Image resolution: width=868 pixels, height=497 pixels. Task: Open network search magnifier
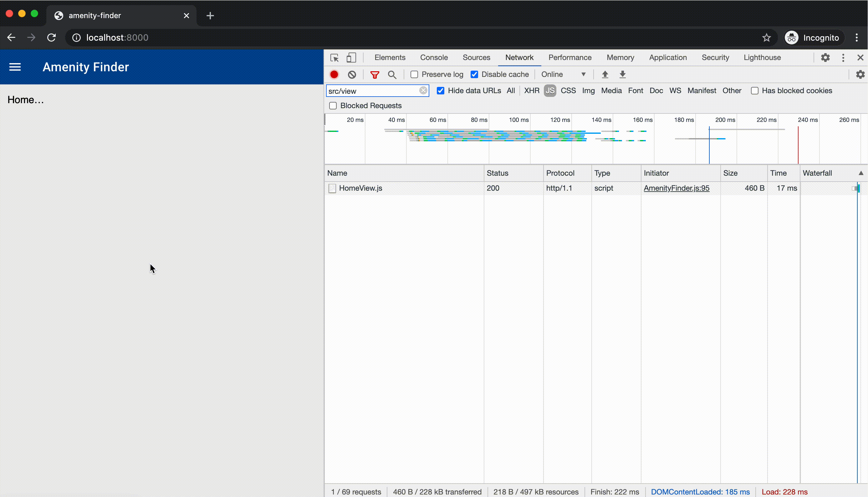392,74
